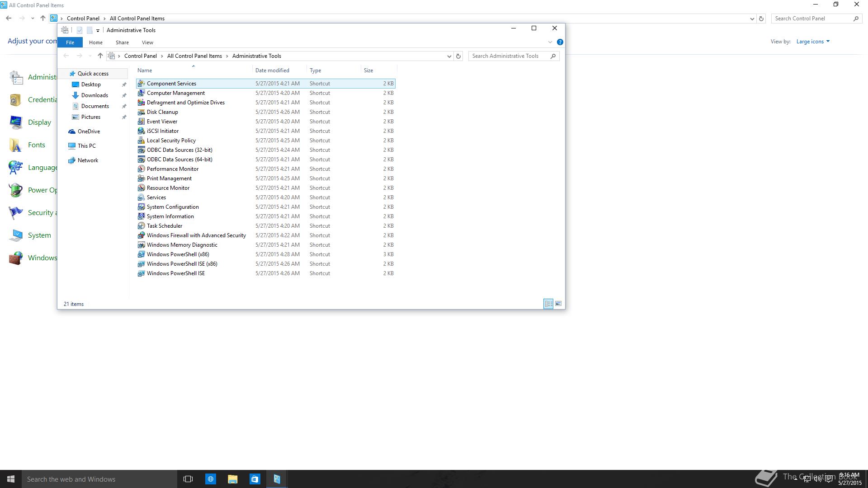Open the Share ribbon tab

(x=122, y=42)
